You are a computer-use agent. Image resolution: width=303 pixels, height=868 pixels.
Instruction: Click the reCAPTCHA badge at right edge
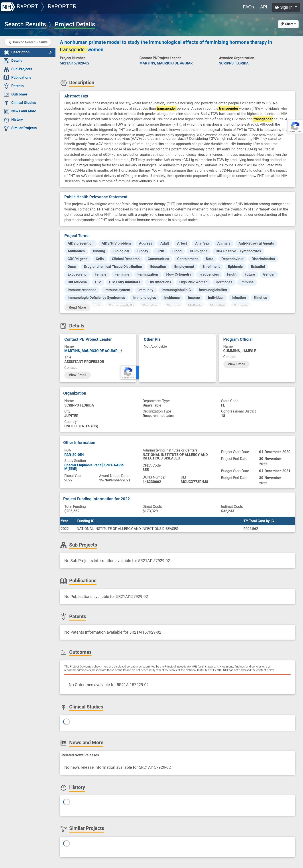coord(296,127)
